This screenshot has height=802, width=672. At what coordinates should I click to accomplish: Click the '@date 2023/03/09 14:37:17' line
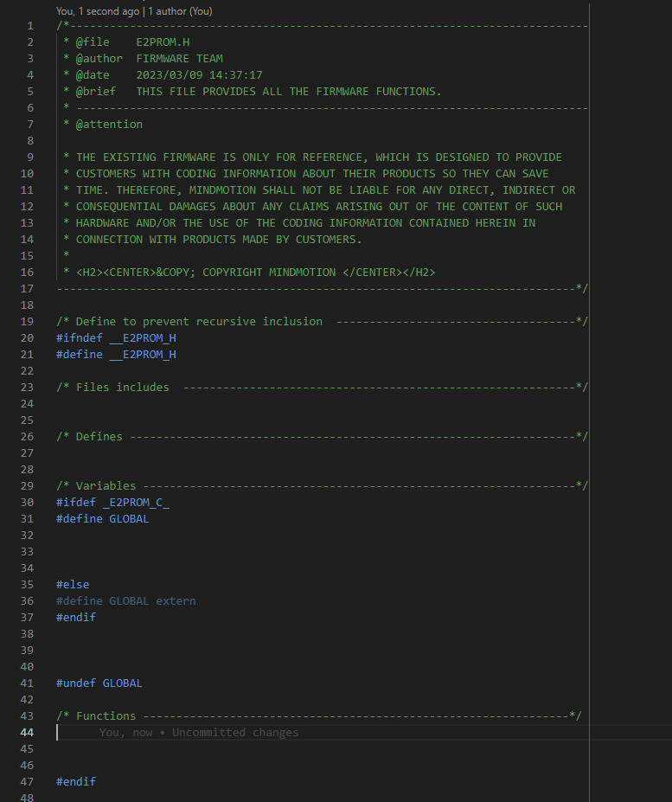point(163,74)
